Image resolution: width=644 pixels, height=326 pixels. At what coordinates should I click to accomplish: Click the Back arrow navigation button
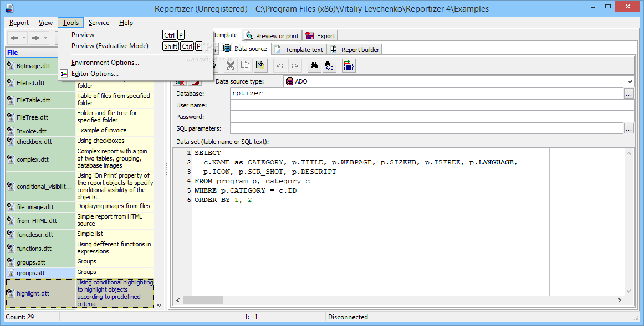tap(14, 38)
